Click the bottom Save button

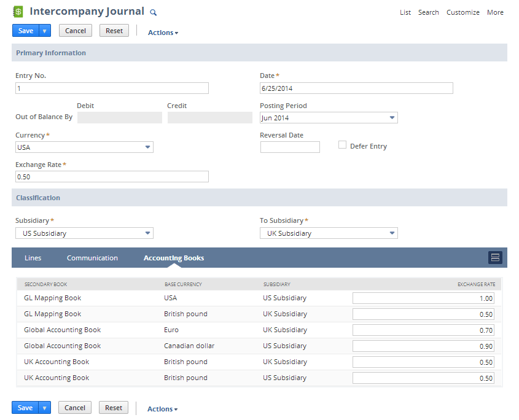click(25, 408)
